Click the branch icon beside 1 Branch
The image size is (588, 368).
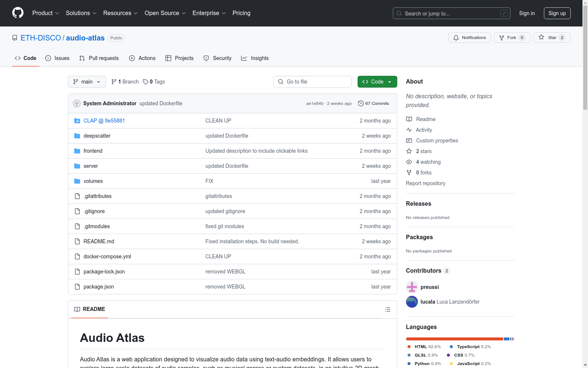(x=114, y=82)
